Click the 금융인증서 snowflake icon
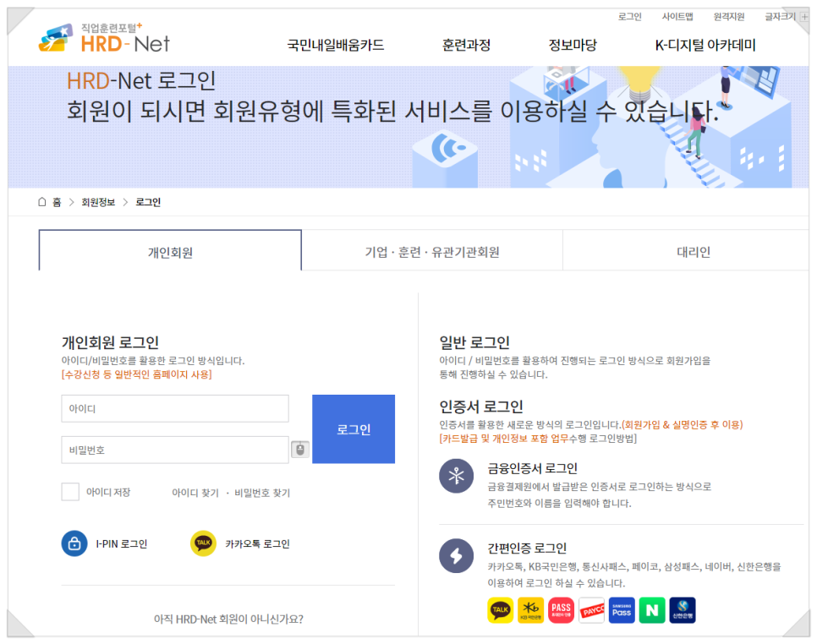Image resolution: width=817 pixels, height=644 pixels. coord(456,476)
